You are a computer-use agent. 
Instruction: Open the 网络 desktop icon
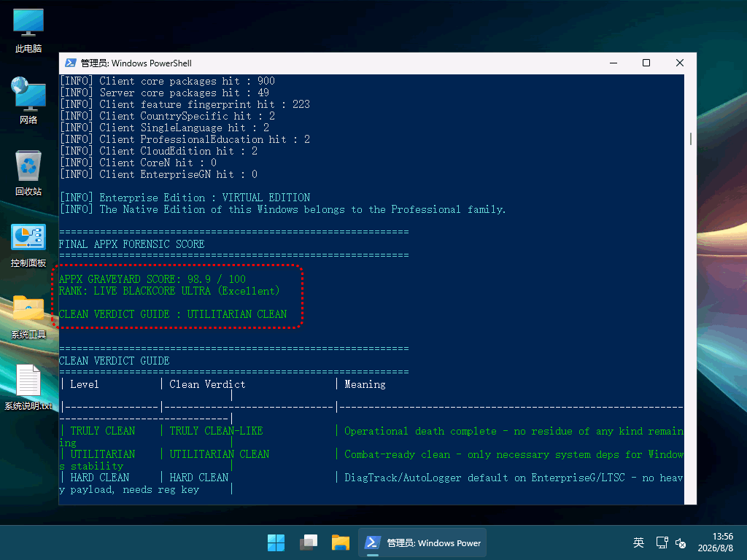[28, 101]
